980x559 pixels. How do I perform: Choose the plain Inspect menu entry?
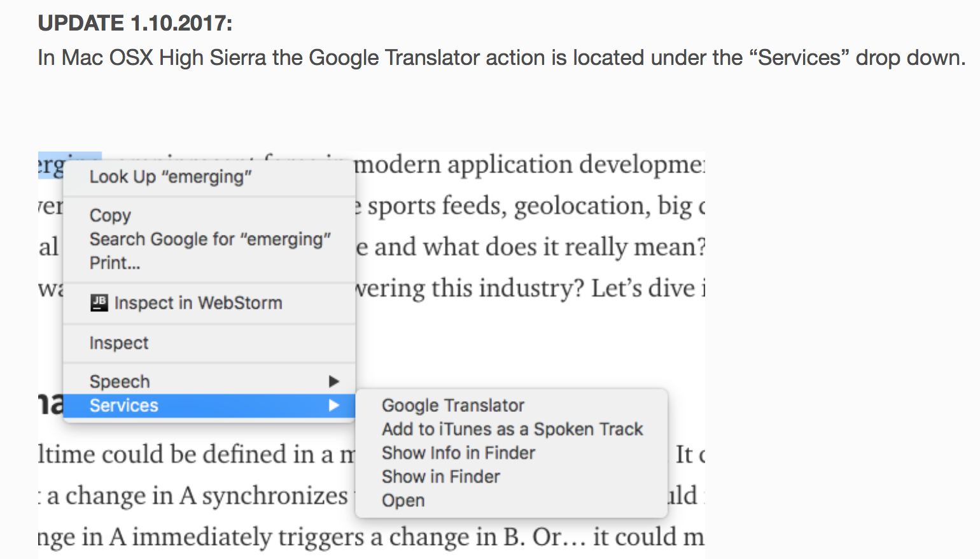pos(209,343)
